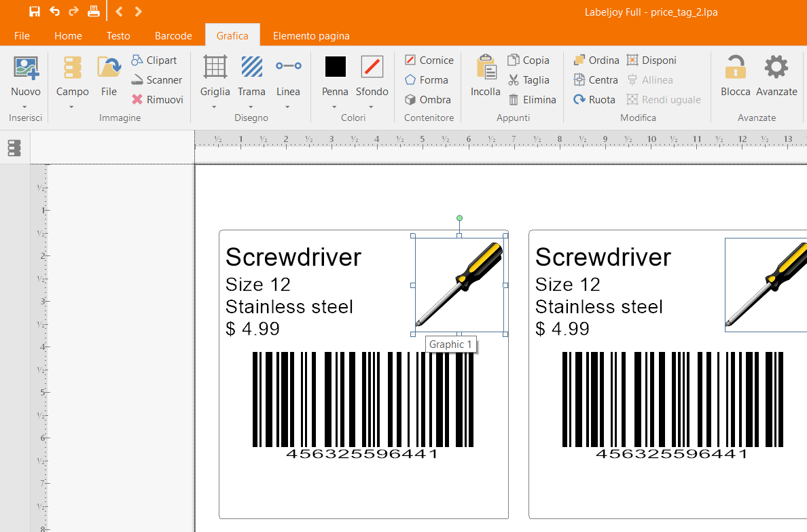Go to the next label arrow

(x=138, y=12)
